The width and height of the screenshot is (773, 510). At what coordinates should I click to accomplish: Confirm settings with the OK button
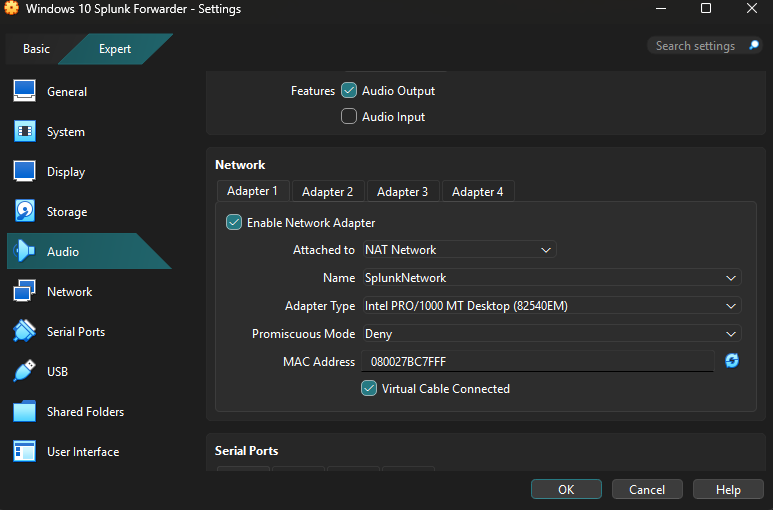pyautogui.click(x=566, y=489)
